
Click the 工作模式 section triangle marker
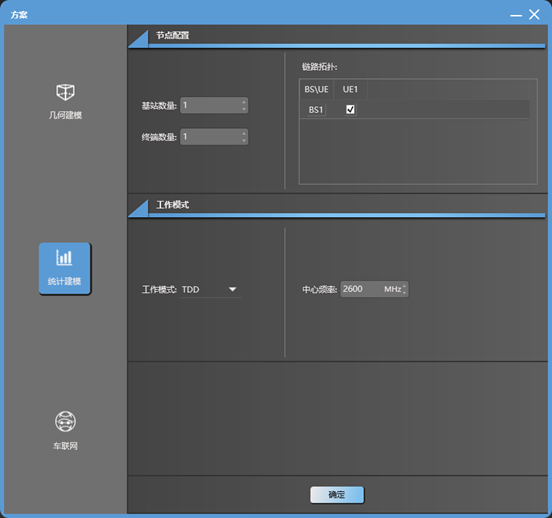pyautogui.click(x=138, y=208)
